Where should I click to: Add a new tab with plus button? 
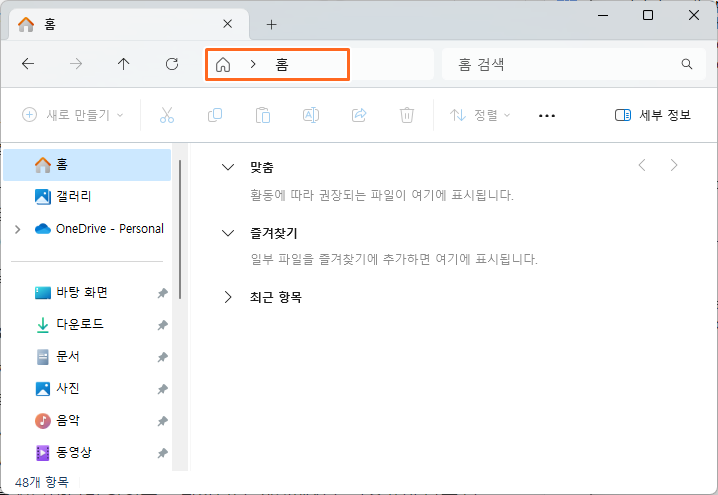coord(272,24)
